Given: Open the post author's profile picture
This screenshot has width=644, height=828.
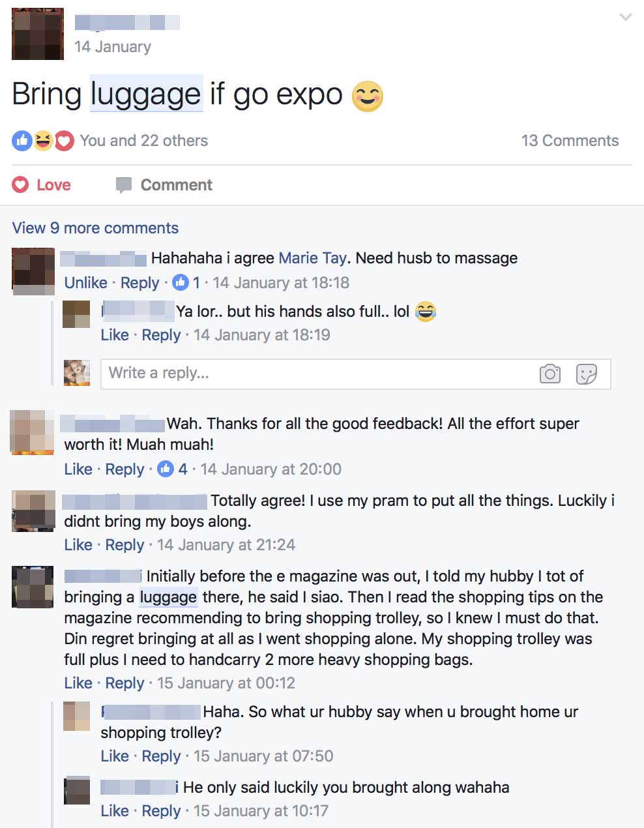Looking at the screenshot, I should click(x=38, y=34).
